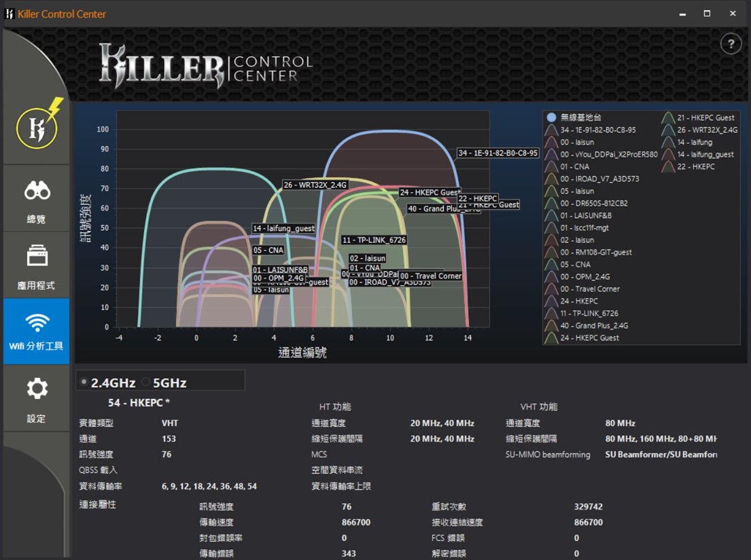This screenshot has width=751, height=560.
Task: Click the data rates value 6, 9, 12, 18
Action: [x=209, y=486]
